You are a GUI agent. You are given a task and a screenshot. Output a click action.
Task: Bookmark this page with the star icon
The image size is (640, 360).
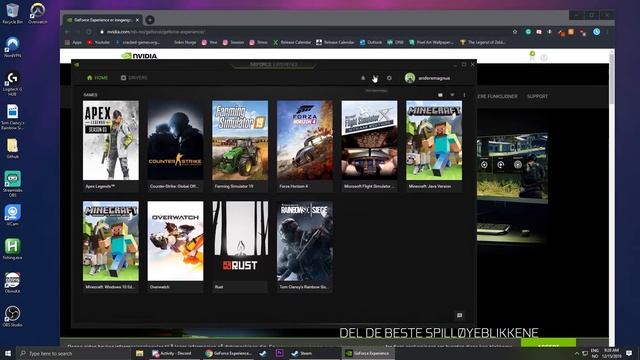tap(515, 32)
